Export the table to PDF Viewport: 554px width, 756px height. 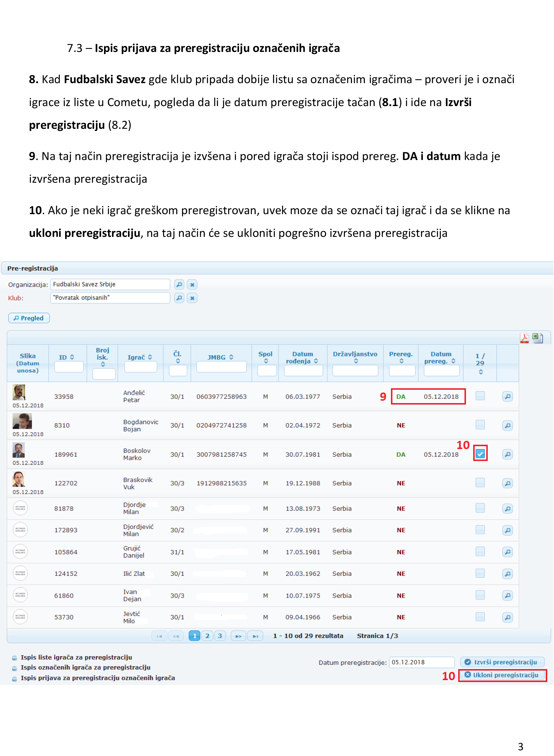[x=524, y=338]
